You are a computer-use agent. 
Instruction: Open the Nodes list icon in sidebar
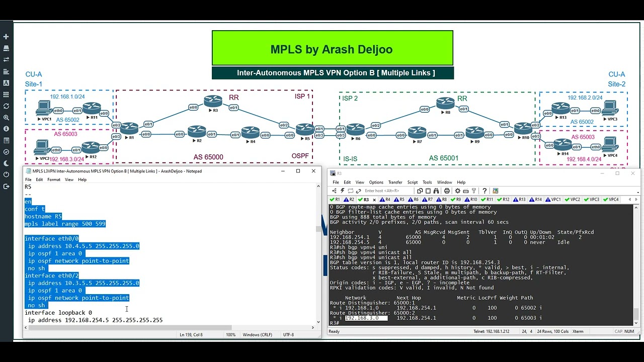[6, 48]
